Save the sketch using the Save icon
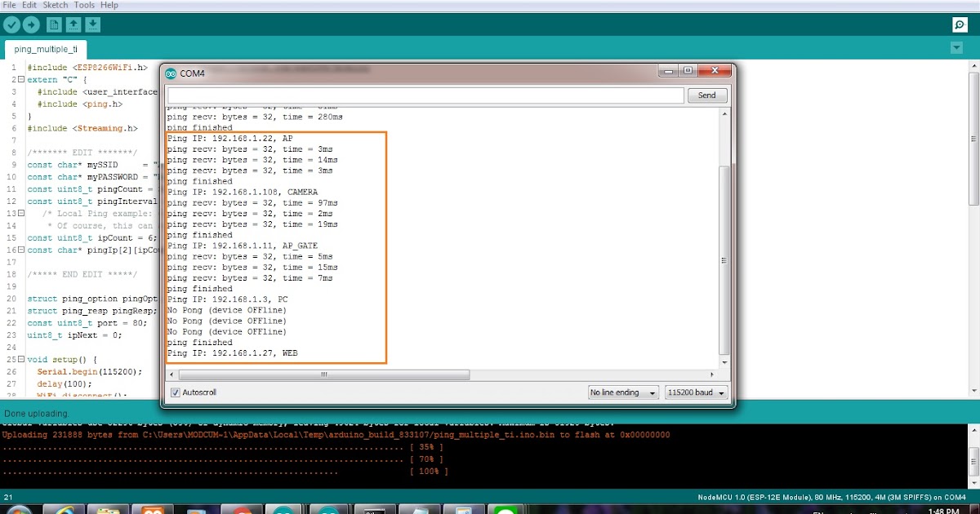Image resolution: width=980 pixels, height=514 pixels. tap(92, 24)
